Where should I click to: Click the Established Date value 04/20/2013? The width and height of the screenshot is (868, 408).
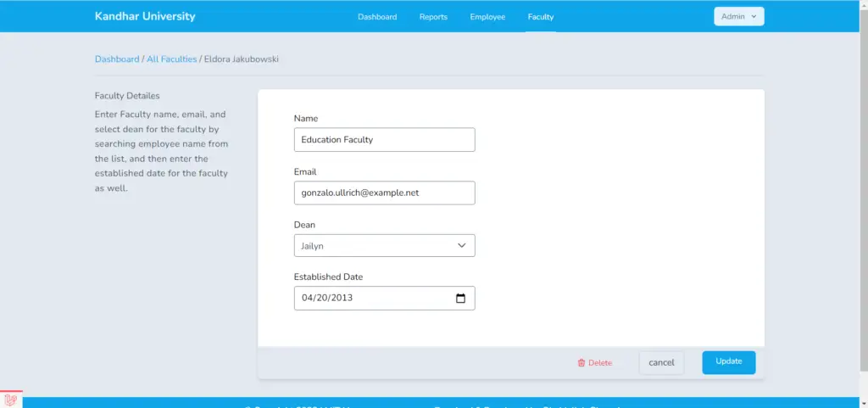(327, 299)
